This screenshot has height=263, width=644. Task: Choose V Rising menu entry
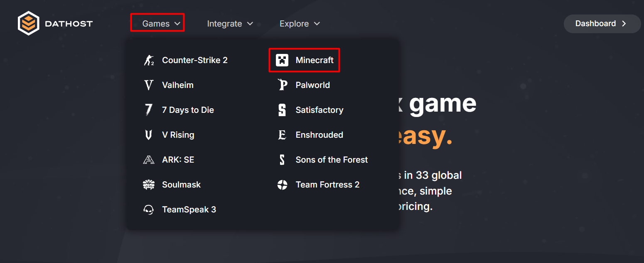click(170, 135)
